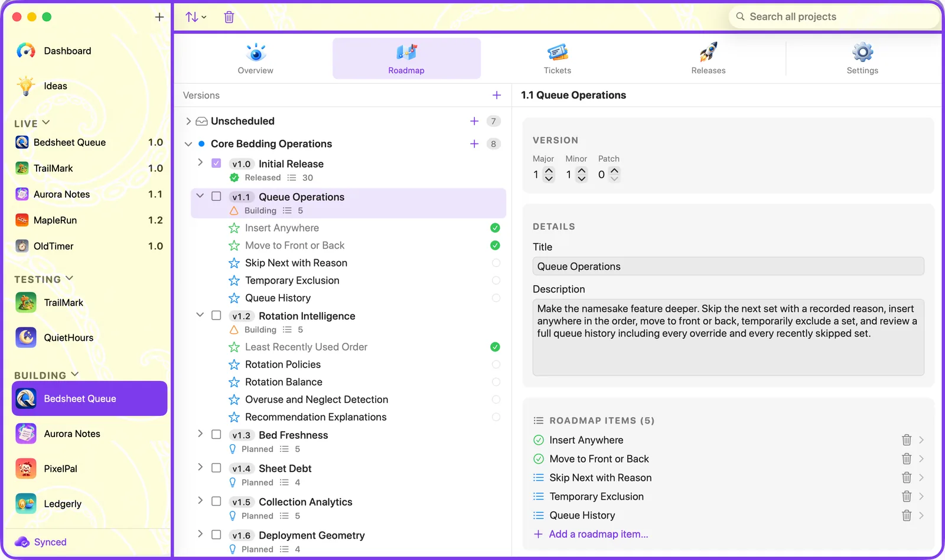Open Ledgerly project in sidebar
Screen dimensions: 945x560
[89, 504]
